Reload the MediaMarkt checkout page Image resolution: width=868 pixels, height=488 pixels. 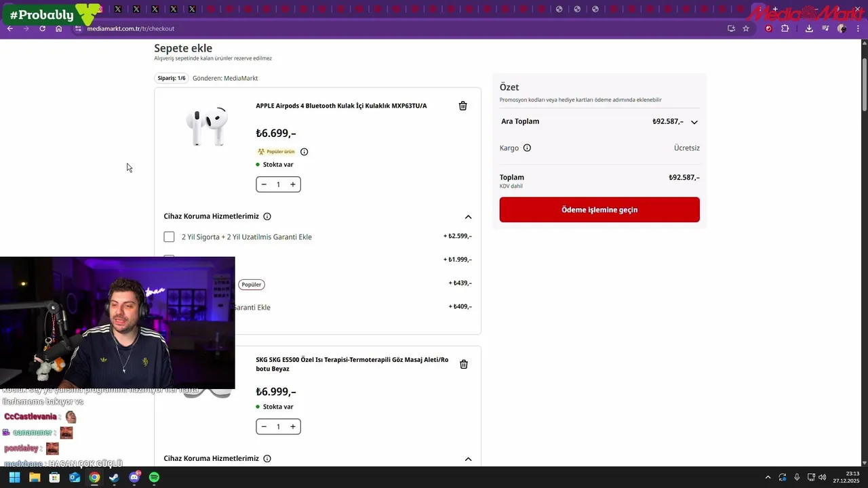tap(43, 28)
